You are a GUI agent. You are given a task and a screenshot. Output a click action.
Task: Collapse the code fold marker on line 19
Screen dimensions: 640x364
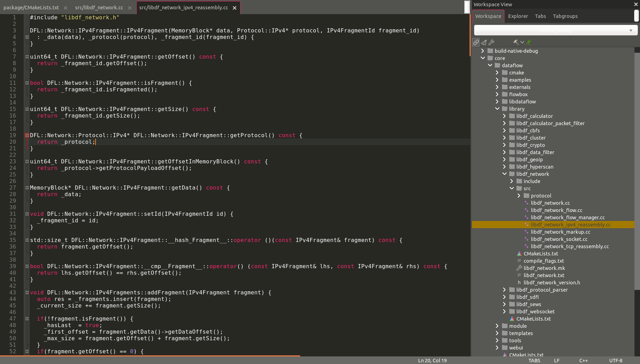point(27,135)
